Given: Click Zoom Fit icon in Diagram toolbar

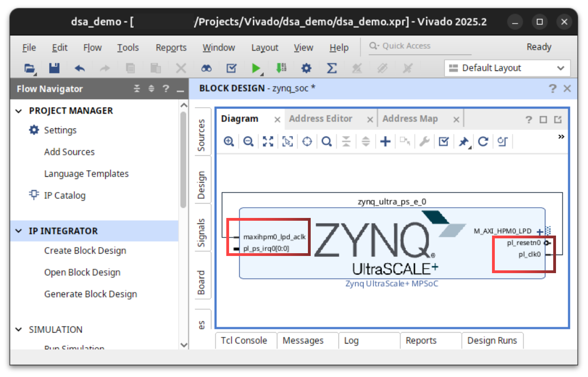Looking at the screenshot, I should [268, 142].
